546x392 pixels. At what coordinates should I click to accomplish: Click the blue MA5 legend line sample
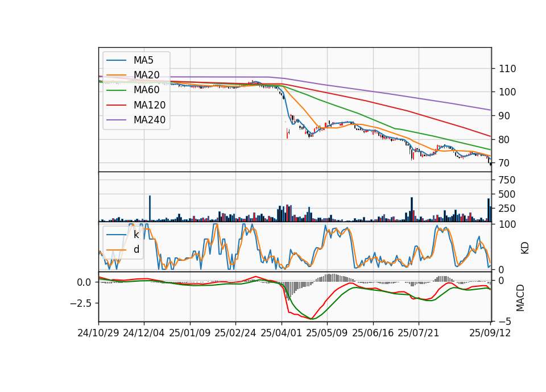[116, 61]
